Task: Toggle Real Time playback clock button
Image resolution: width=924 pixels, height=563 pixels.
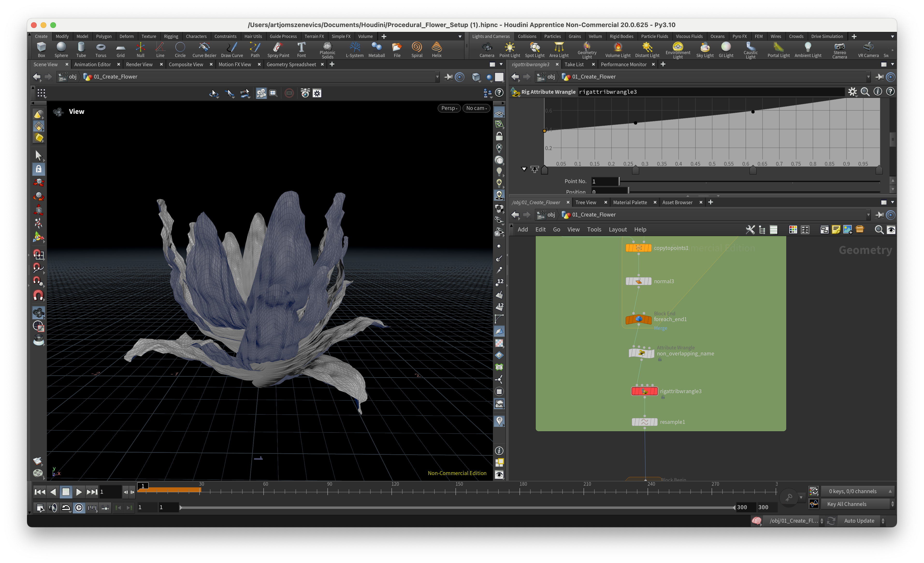Action: (79, 507)
